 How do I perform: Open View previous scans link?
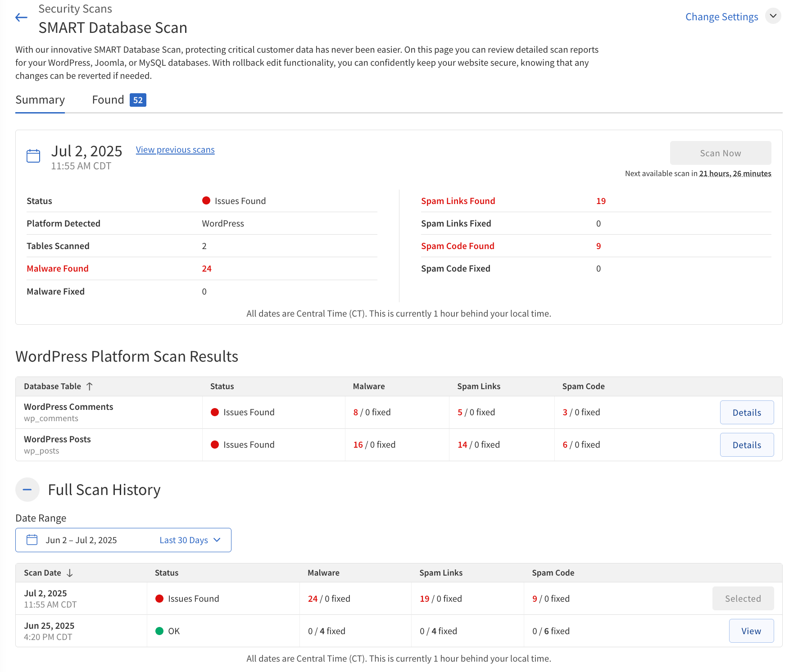tap(175, 150)
